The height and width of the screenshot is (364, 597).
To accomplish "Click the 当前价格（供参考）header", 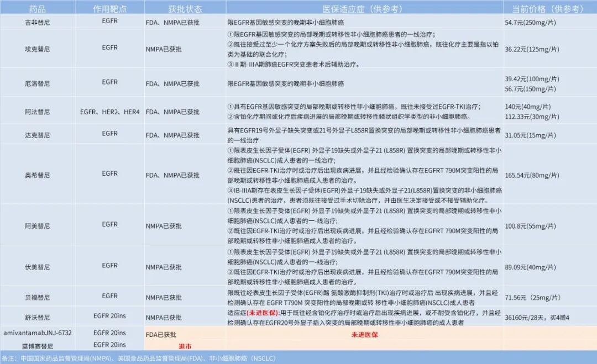I will tap(547, 8).
